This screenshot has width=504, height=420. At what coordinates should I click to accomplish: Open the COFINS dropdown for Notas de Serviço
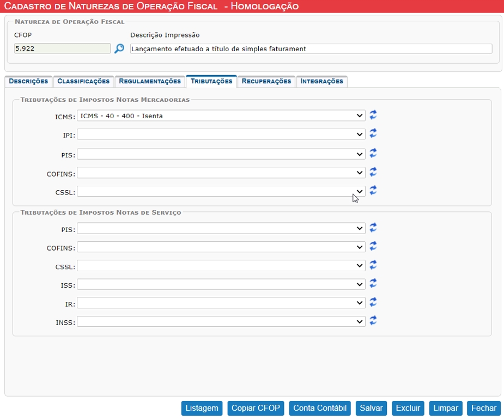(x=221, y=247)
